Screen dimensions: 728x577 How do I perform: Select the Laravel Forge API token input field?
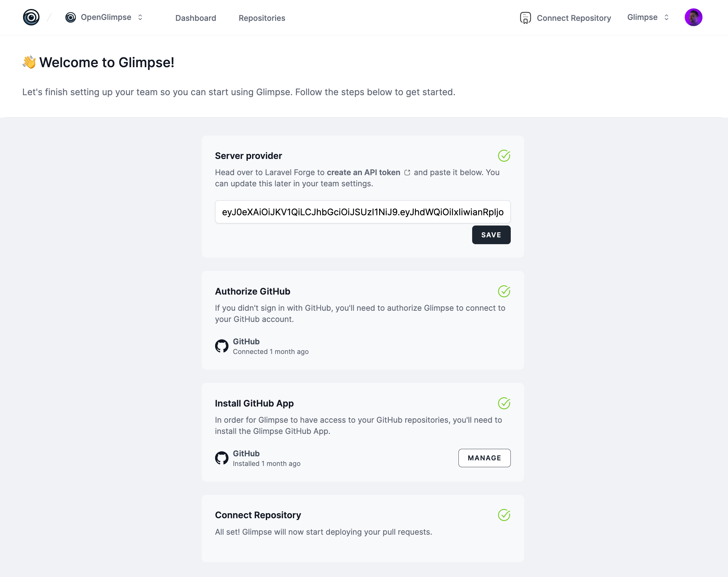tap(362, 212)
